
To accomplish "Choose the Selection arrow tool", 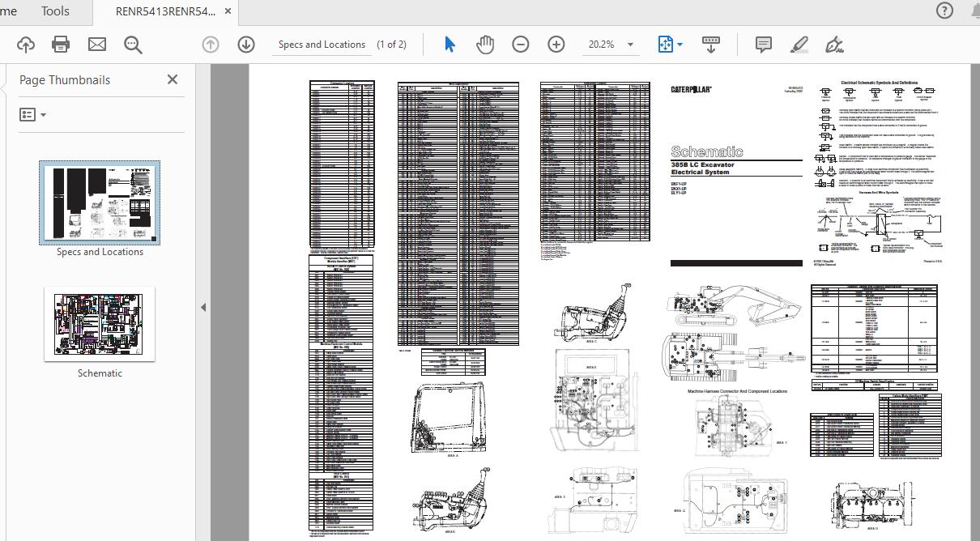I will [450, 45].
